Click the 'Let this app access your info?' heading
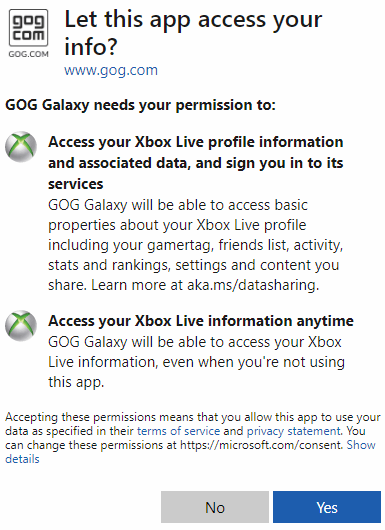This screenshot has height=530, width=385. pos(193,32)
